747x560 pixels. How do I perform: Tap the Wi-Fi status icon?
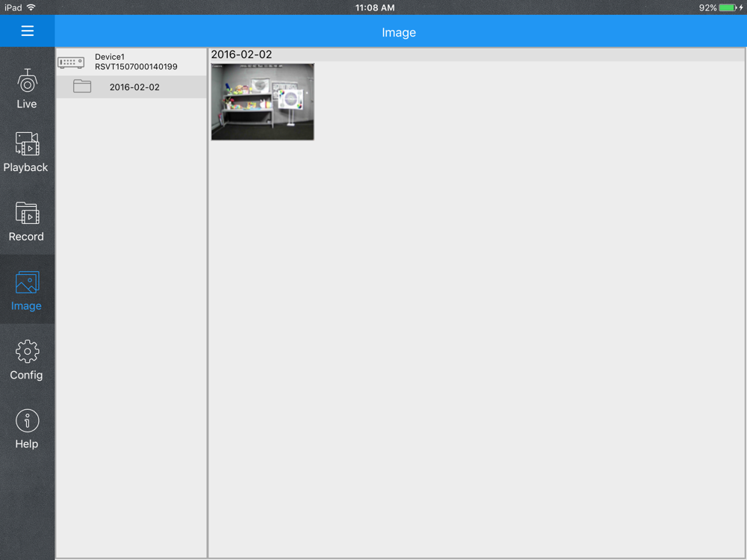tap(31, 7)
